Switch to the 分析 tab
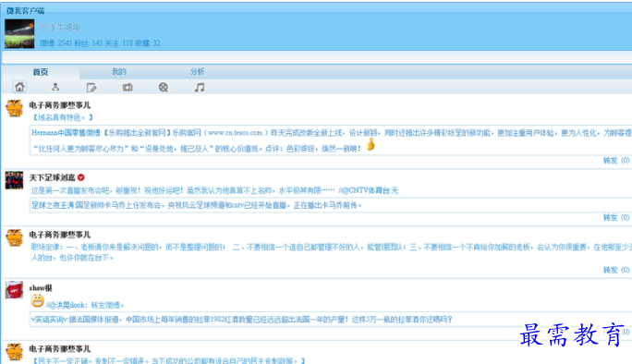632x364 pixels. pos(198,72)
